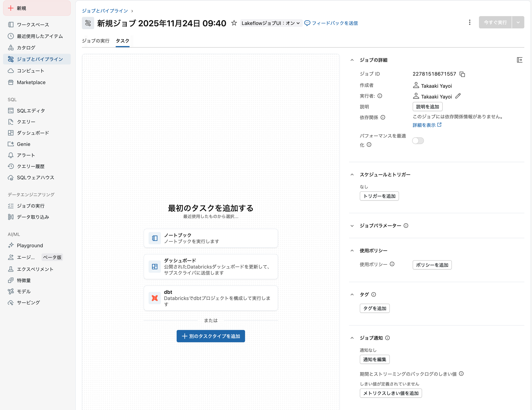This screenshot has width=532, height=410.
Task: Open Playground under AI/ML
Action: coord(30,245)
